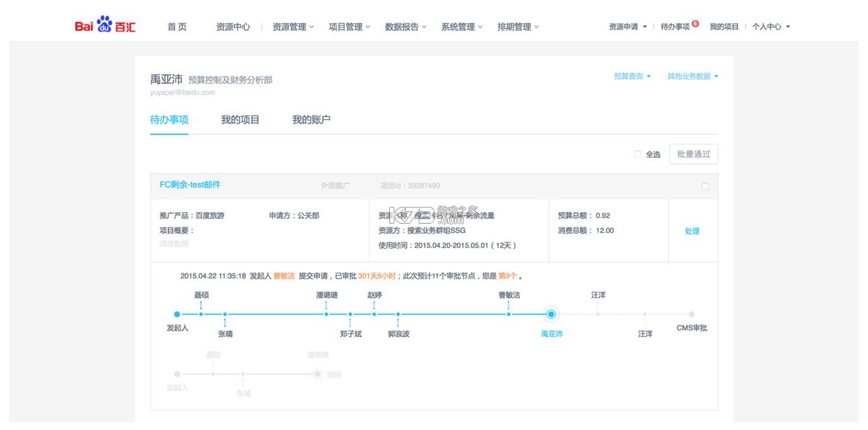The image size is (868, 430).
Task: Click the 消费总额： 12.00 value
Action: pos(586,231)
